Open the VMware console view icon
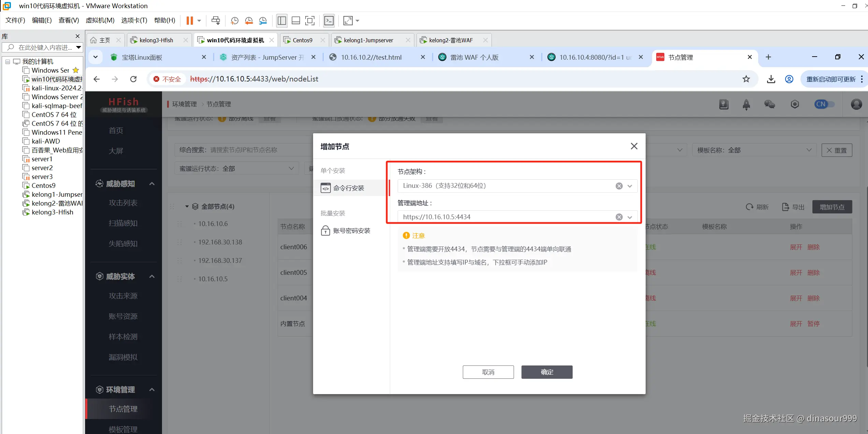This screenshot has width=868, height=434. click(329, 21)
